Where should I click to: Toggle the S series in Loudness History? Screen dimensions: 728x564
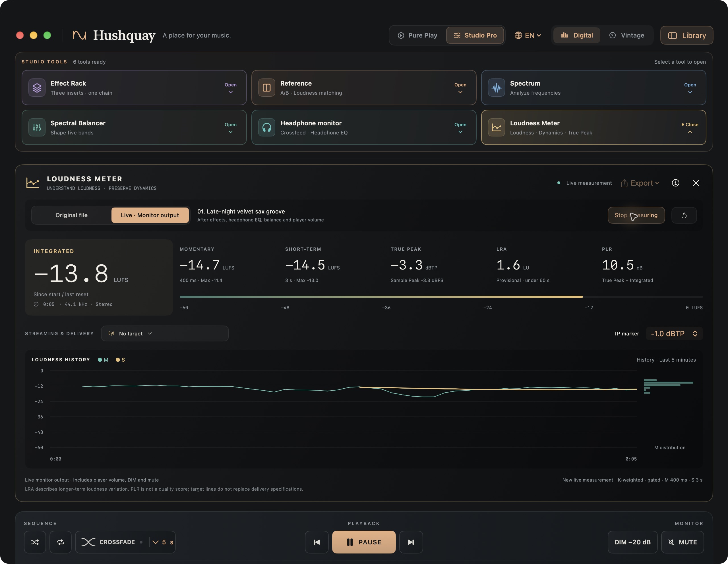point(120,360)
